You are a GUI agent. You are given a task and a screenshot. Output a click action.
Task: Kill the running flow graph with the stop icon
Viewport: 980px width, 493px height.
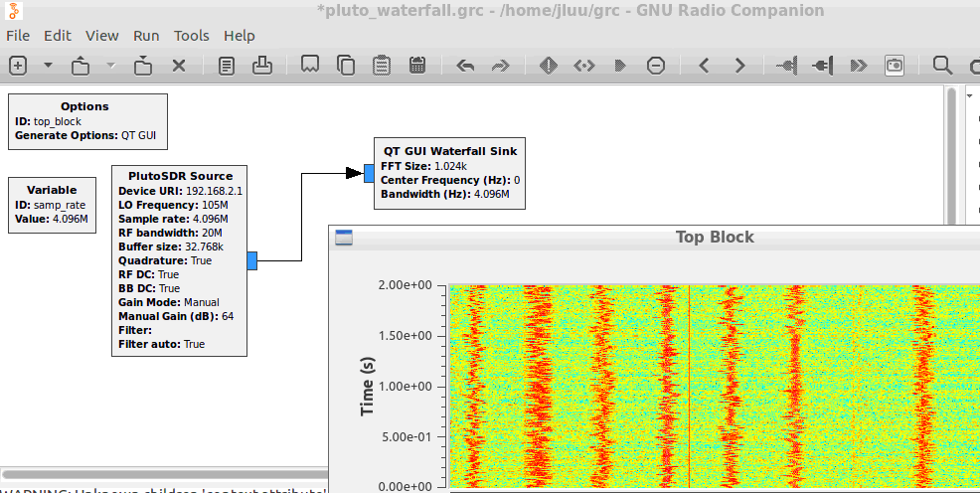656,65
